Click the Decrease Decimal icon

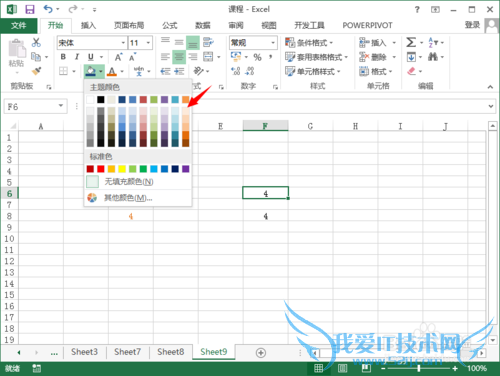(249, 71)
